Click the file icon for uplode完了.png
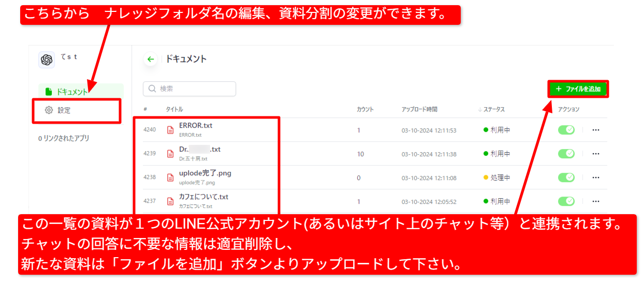 point(170,177)
